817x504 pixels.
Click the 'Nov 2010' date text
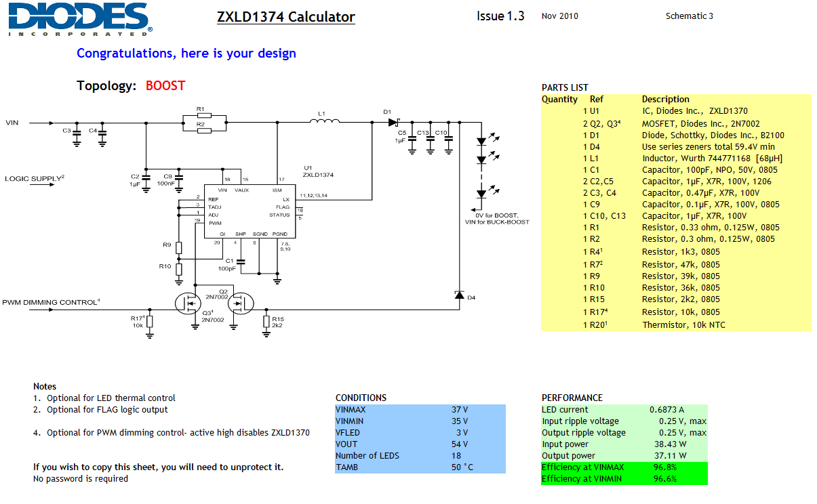coord(560,16)
